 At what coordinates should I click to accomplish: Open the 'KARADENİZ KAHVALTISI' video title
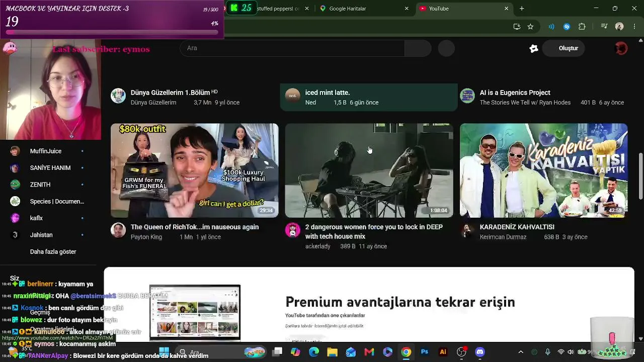pos(517,227)
